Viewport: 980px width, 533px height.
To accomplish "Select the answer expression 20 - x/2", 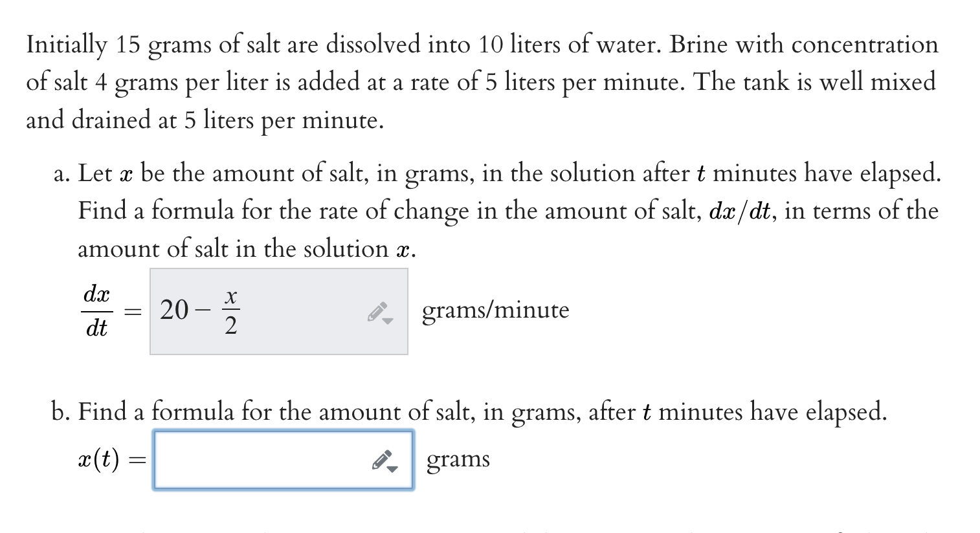I will tap(197, 310).
